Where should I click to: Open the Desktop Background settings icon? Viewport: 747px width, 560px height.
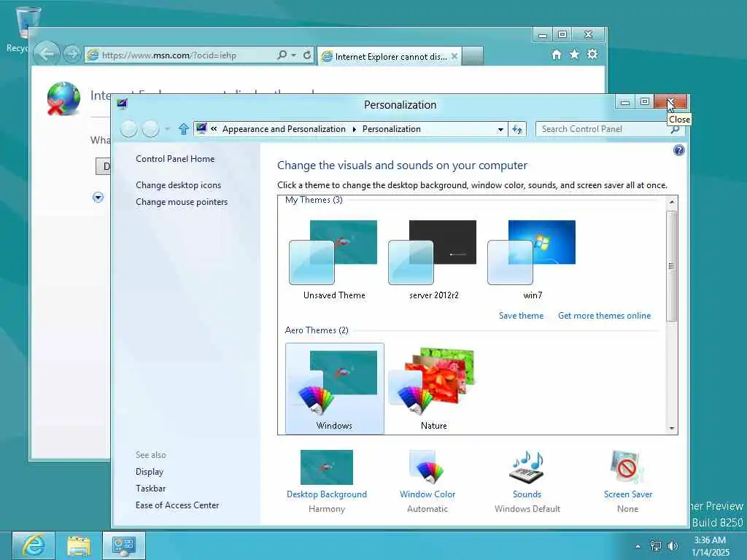(326, 467)
